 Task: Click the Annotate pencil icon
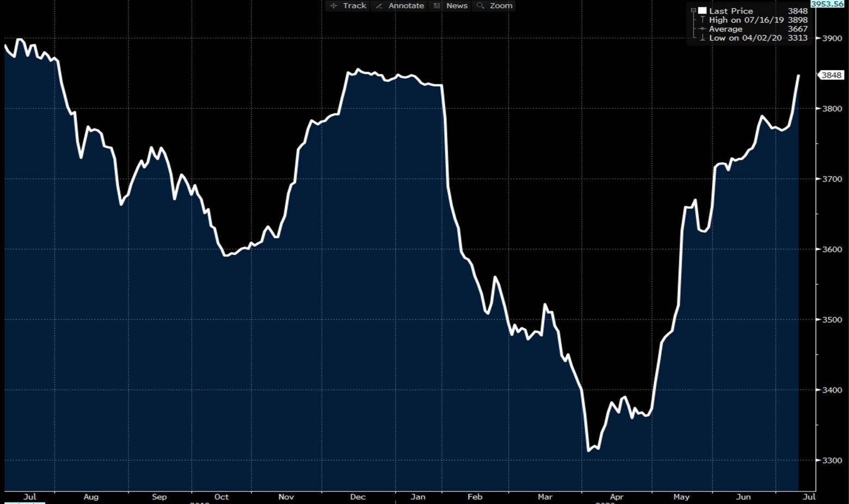tap(379, 5)
